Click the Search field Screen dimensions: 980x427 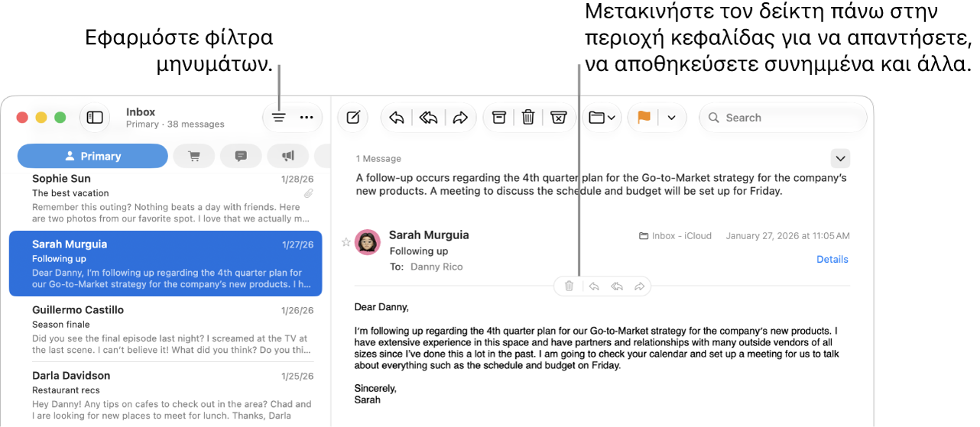pyautogui.click(x=784, y=118)
